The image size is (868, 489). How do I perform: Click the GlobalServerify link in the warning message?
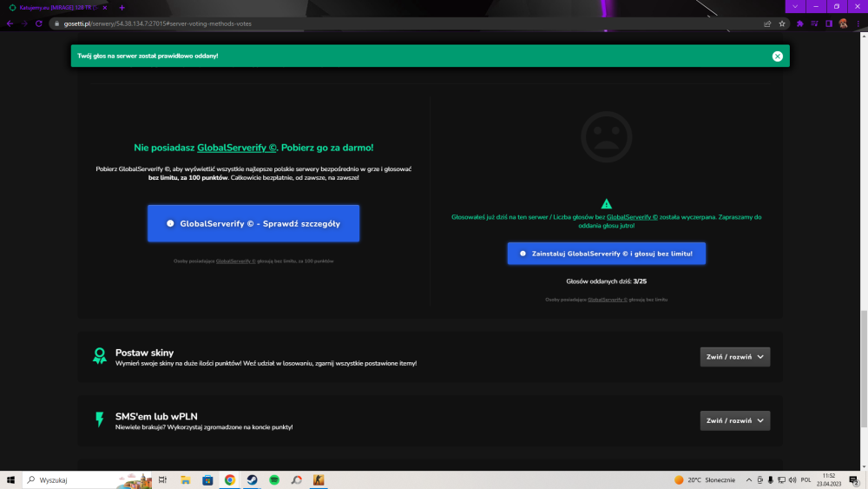click(632, 217)
